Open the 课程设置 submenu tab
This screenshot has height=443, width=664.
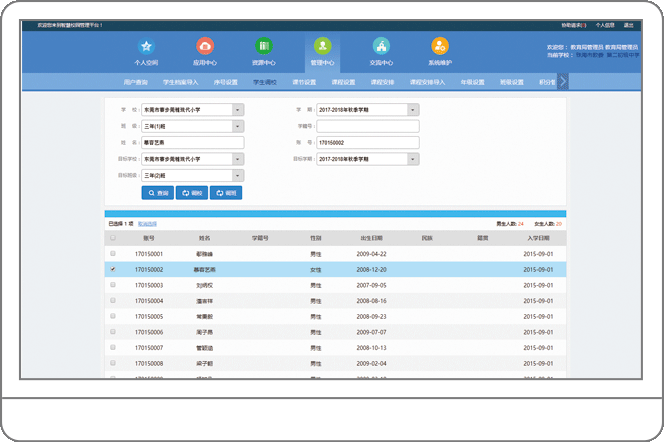pyautogui.click(x=343, y=82)
